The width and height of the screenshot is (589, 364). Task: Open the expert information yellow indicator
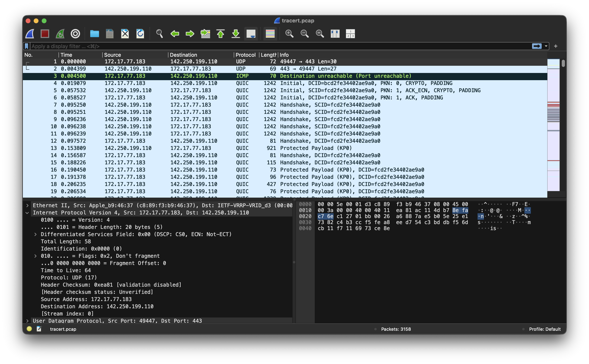click(x=29, y=329)
